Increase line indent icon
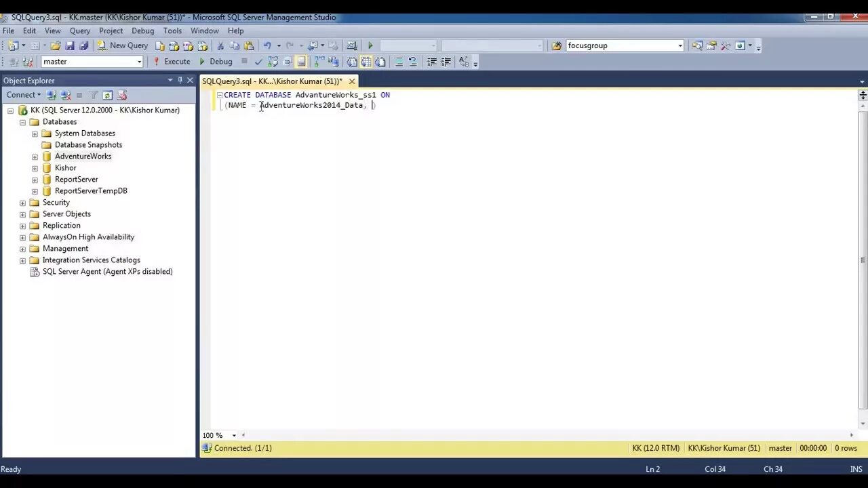Viewport: 868px width, 488px height. pos(446,62)
